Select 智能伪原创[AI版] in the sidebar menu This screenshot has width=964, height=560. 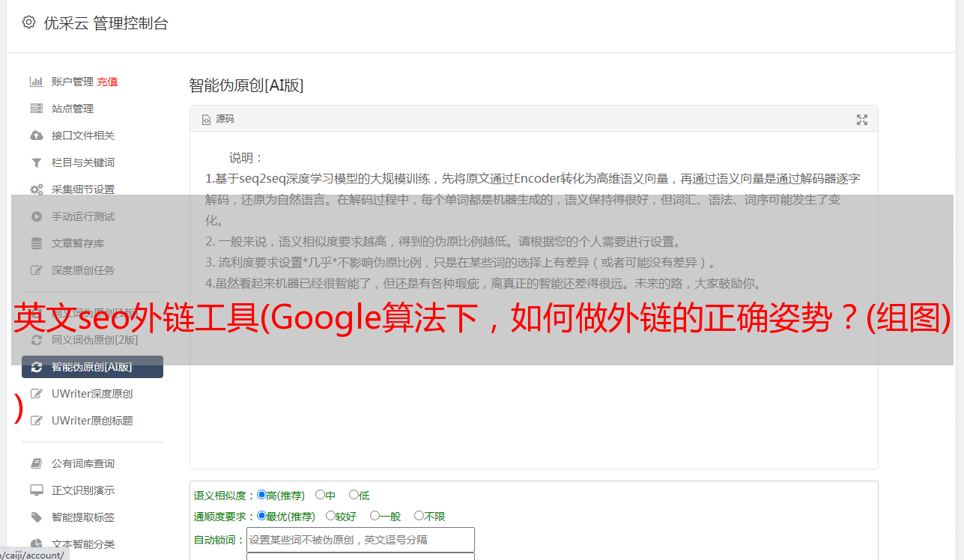coord(92,367)
